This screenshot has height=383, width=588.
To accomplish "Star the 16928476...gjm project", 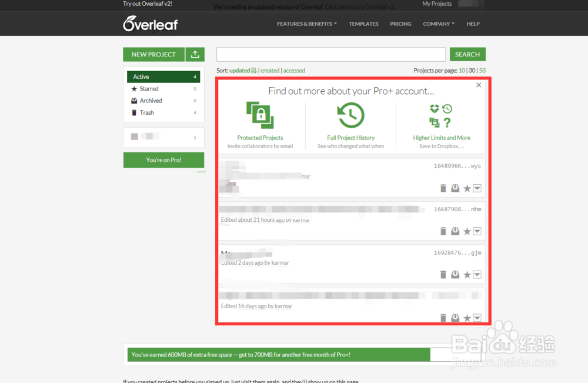I will click(467, 275).
